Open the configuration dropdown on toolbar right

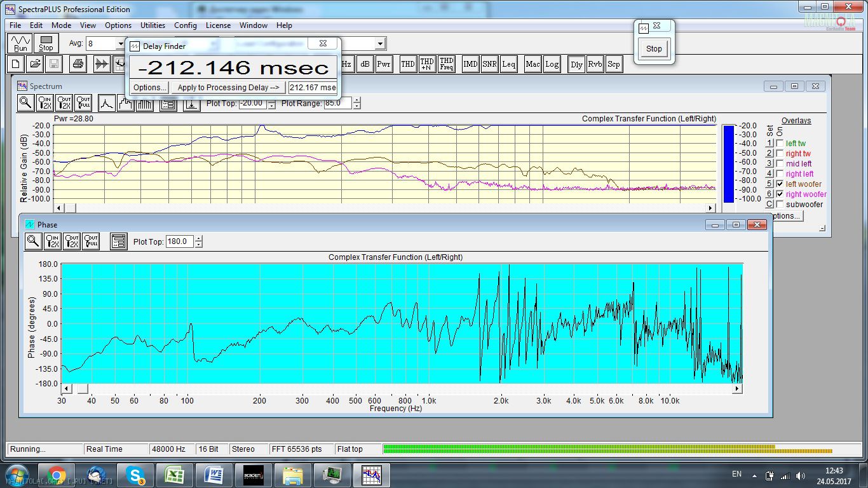pyautogui.click(x=380, y=44)
